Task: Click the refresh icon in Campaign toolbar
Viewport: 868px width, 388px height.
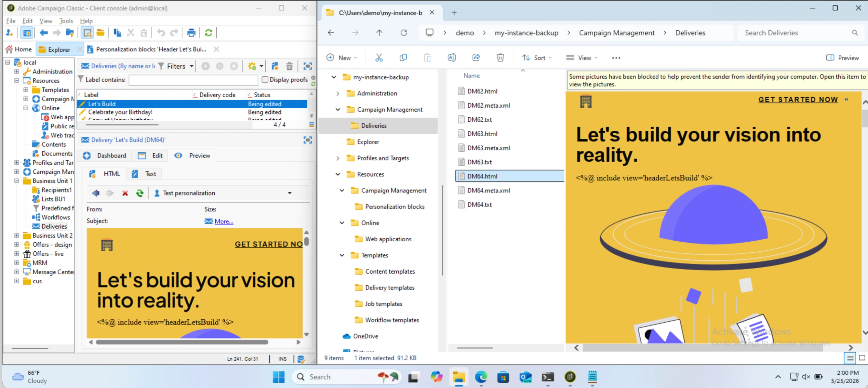Action: pos(209,33)
